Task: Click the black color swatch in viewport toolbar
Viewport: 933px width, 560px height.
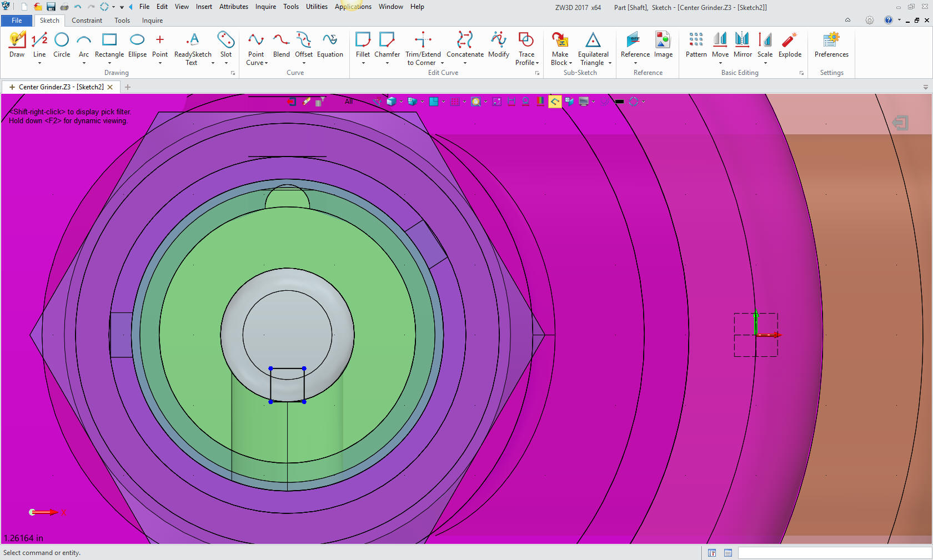Action: [619, 102]
